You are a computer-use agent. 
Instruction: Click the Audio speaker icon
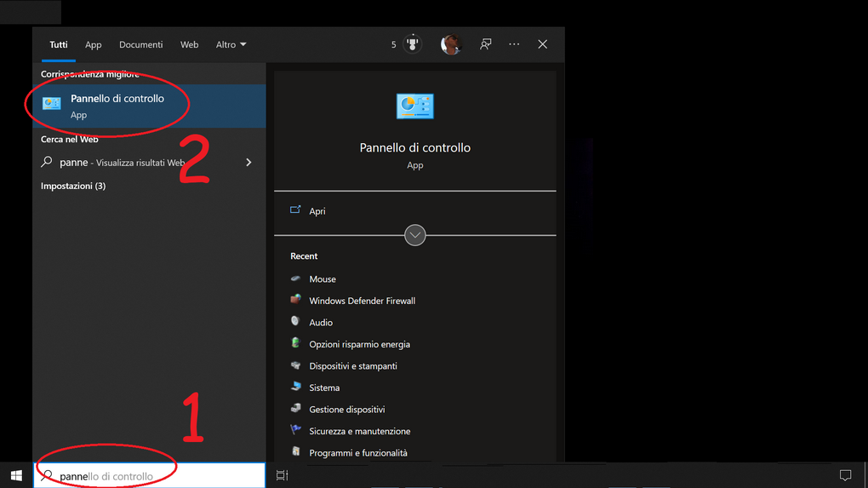(x=295, y=321)
